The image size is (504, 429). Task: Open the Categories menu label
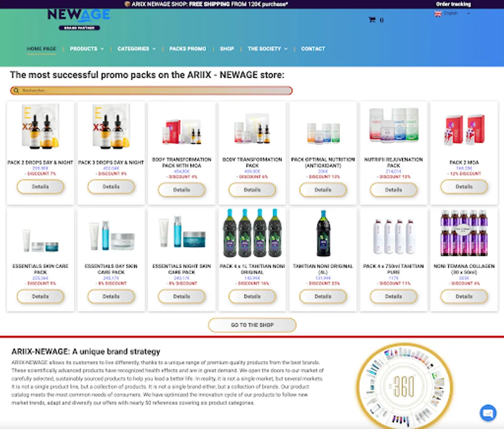pos(133,49)
